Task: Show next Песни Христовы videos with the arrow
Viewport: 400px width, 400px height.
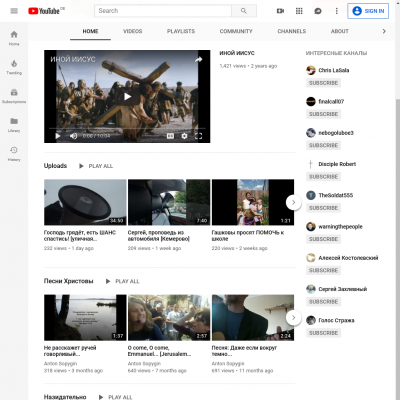Action: (x=293, y=318)
